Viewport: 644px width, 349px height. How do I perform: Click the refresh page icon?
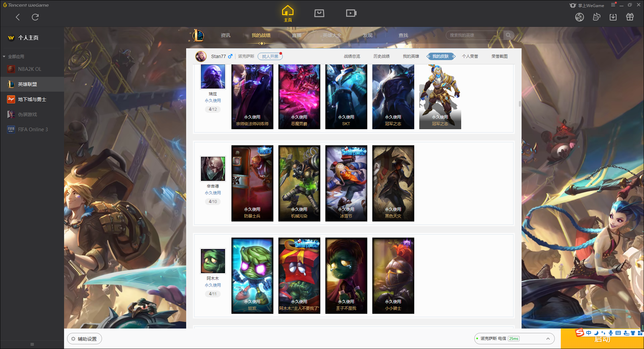35,17
